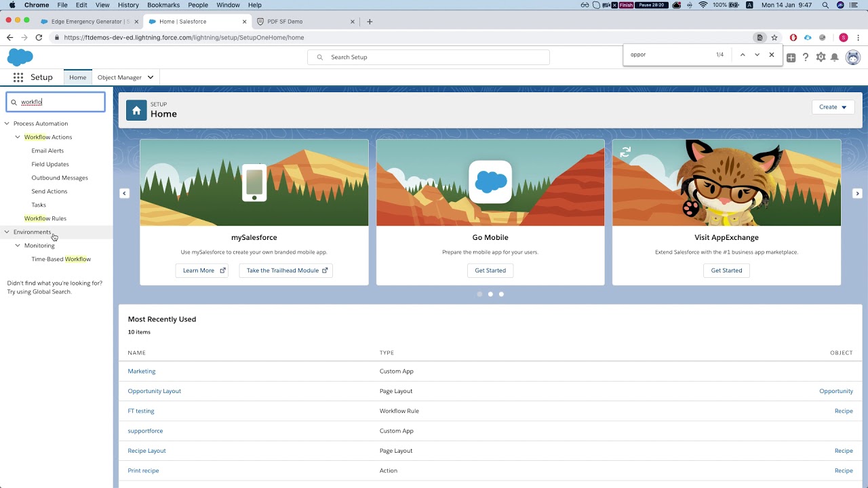This screenshot has width=868, height=488.
Task: Open the Setup gear icon
Action: tap(821, 58)
